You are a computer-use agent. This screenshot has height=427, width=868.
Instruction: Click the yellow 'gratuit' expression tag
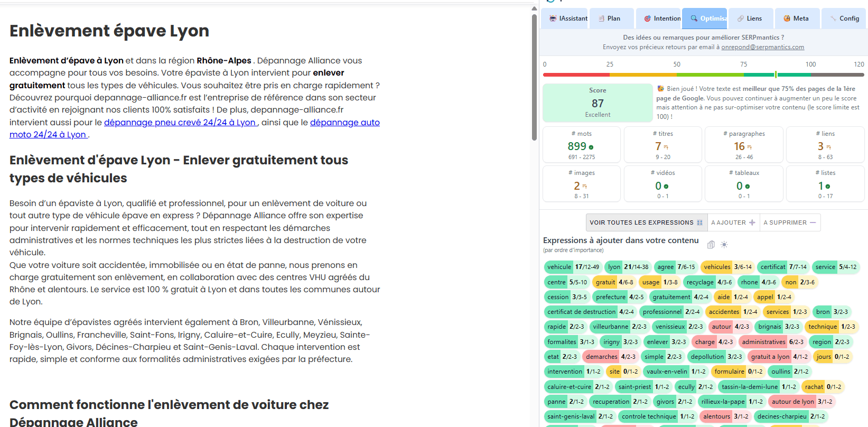614,282
